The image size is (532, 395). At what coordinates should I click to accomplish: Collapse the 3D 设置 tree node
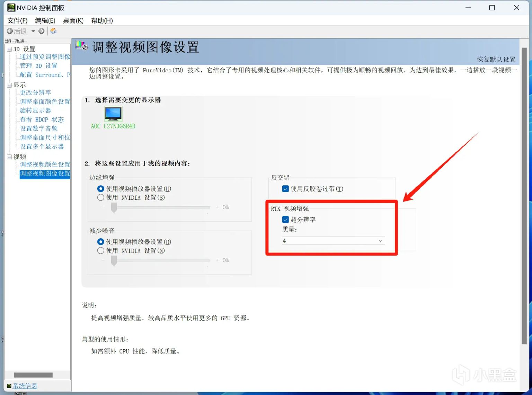[x=9, y=49]
